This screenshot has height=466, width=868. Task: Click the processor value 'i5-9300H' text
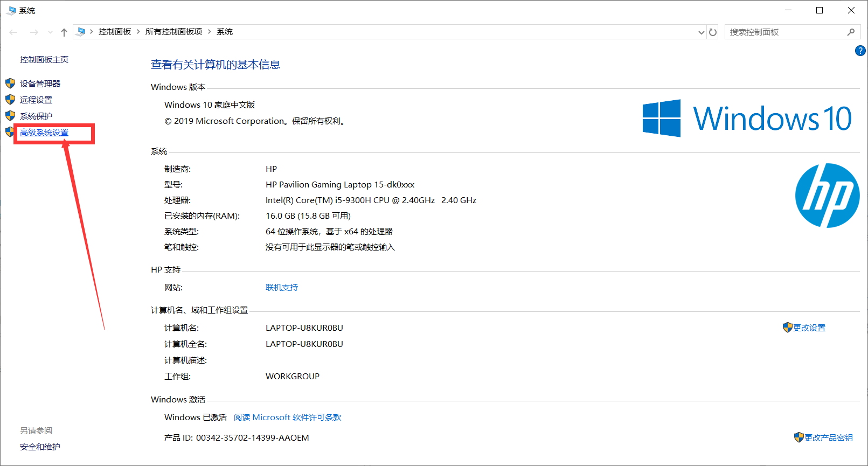click(353, 200)
